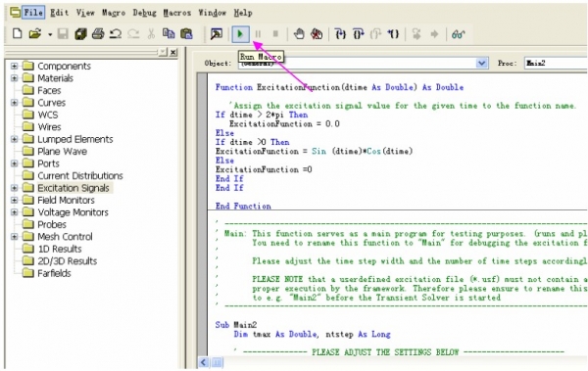This screenshot has height=371, width=588.
Task: Click the code line 'Sub Main2'
Action: pyautogui.click(x=236, y=325)
